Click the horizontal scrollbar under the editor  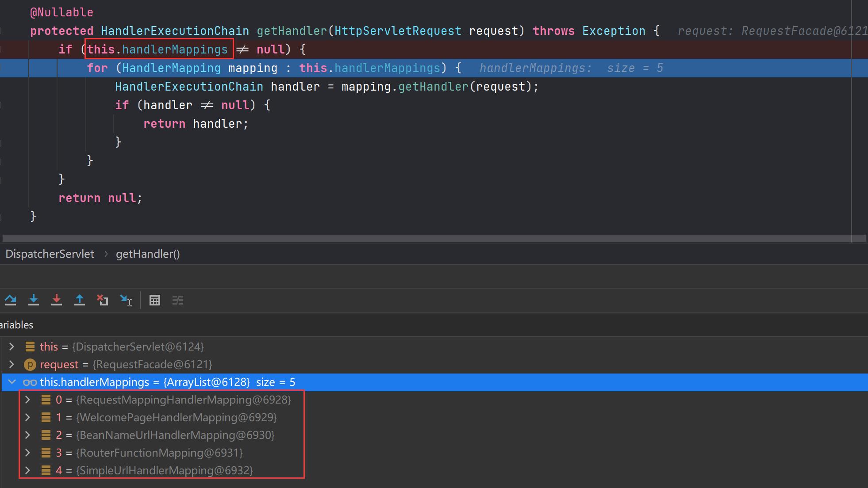tap(434, 238)
